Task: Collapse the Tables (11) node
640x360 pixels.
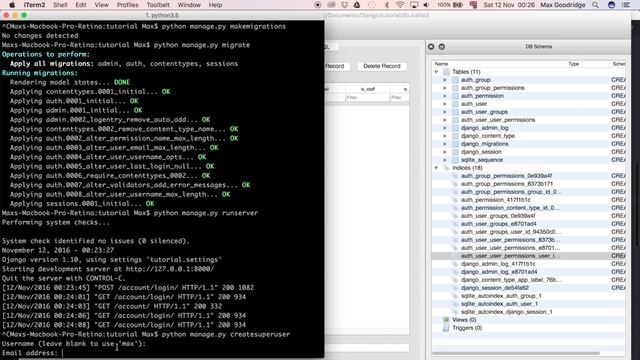Action: [x=436, y=72]
